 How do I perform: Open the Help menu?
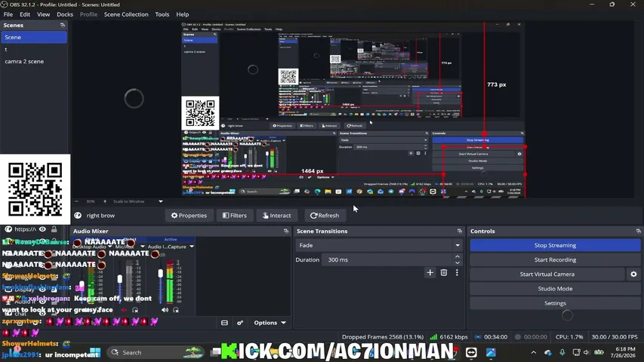pyautogui.click(x=183, y=14)
